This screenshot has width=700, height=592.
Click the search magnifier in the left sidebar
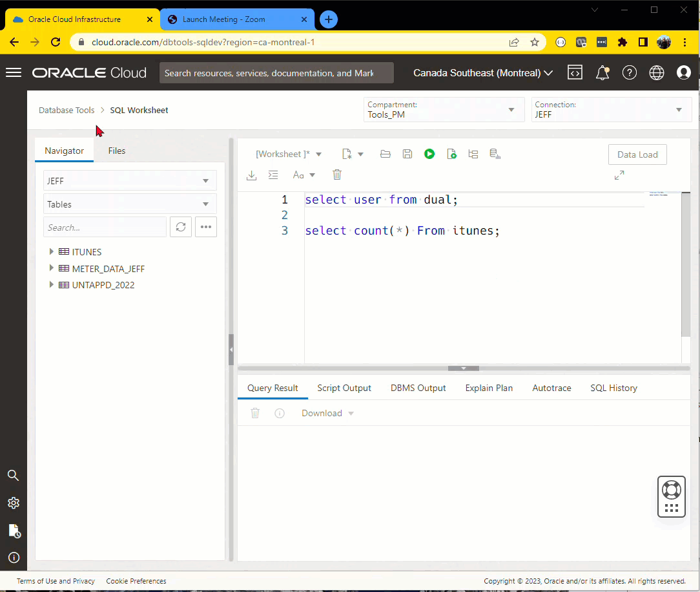[14, 476]
